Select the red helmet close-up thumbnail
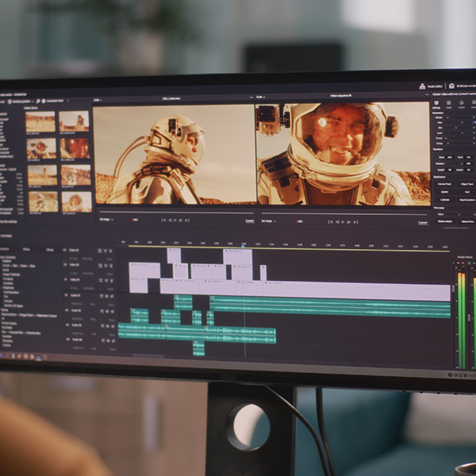 coord(75,148)
